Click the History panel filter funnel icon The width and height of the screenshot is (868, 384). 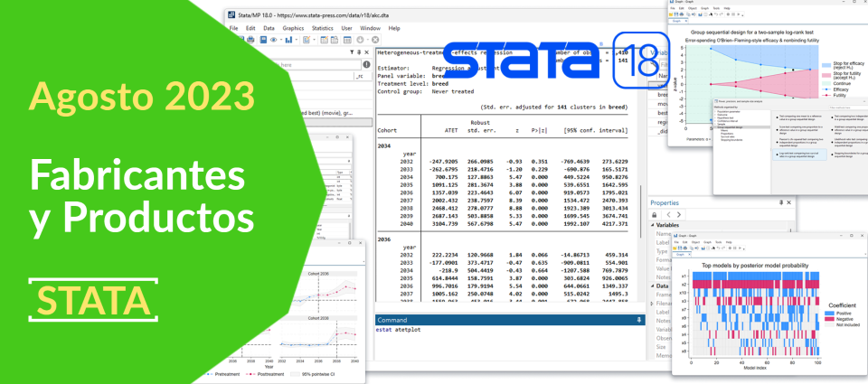coord(352,52)
